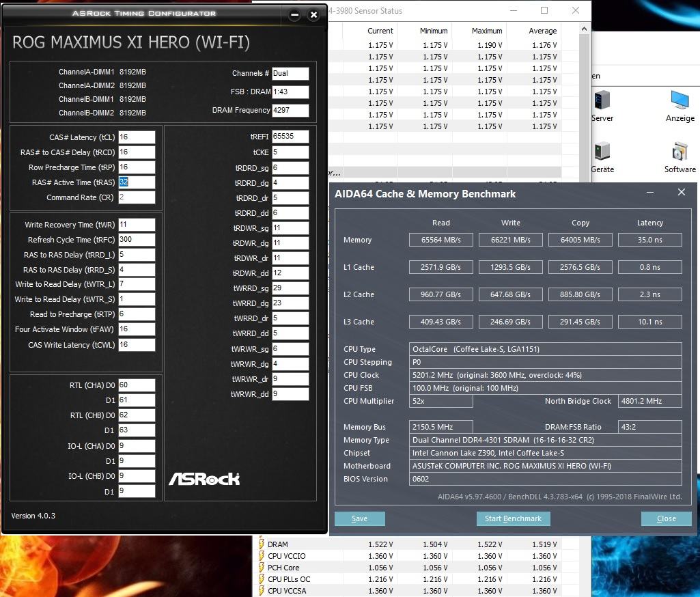Click the tWRWR_dd value field
700x597 pixels.
[x=290, y=394]
